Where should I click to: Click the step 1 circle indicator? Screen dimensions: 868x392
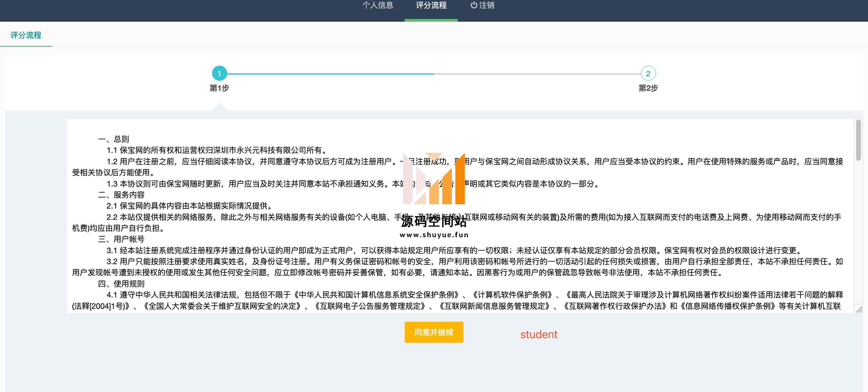point(219,73)
